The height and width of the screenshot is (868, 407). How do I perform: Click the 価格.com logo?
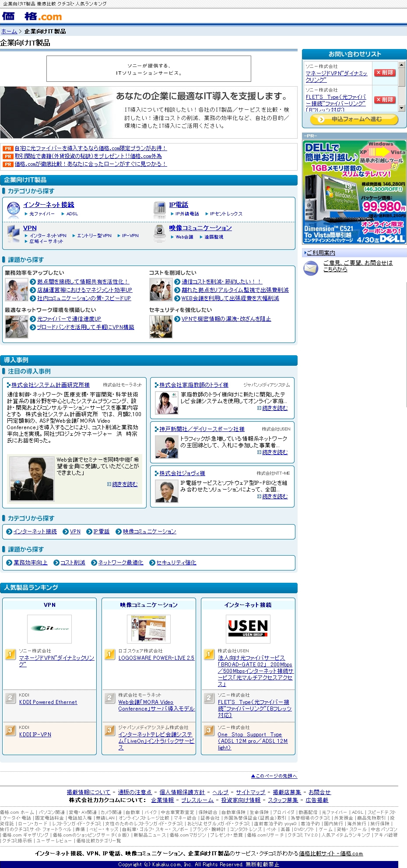[32, 17]
